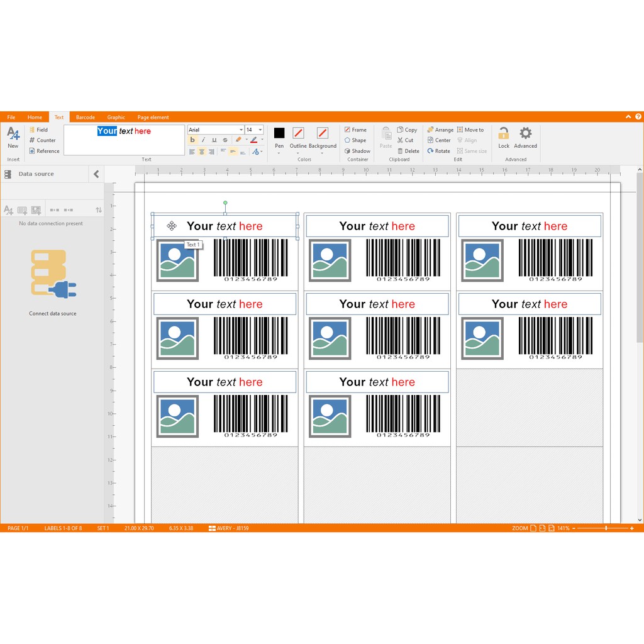
Task: Insert a Counter element
Action: click(x=42, y=140)
